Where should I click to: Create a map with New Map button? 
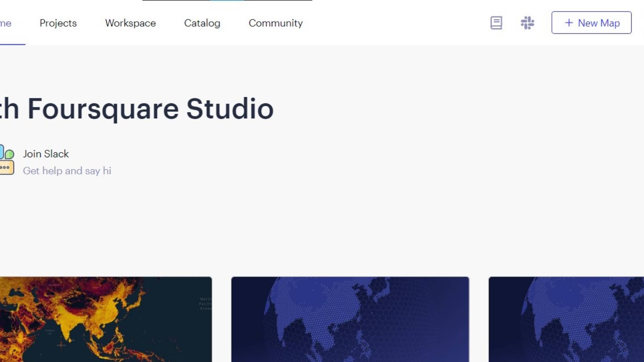(591, 23)
